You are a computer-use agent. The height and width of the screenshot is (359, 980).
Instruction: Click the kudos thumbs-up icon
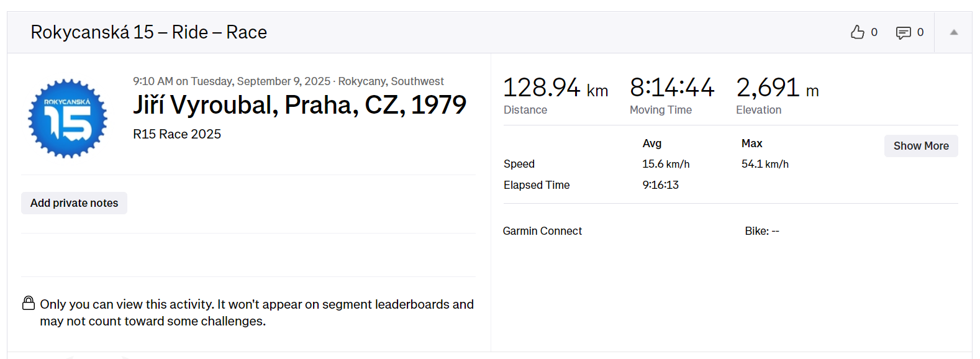857,32
